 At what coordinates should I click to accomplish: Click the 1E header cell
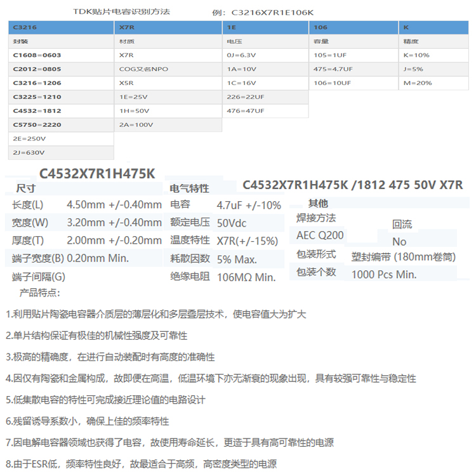click(266, 27)
